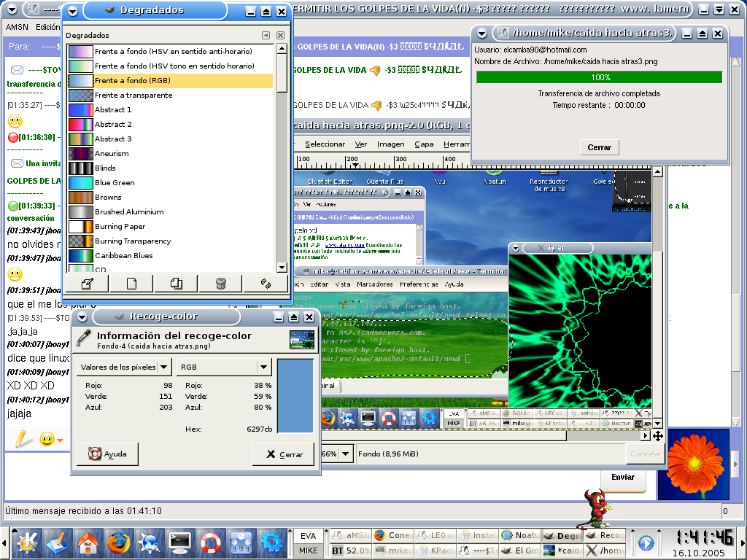Refresh the gradients list
This screenshot has height=560, width=747.
266,284
